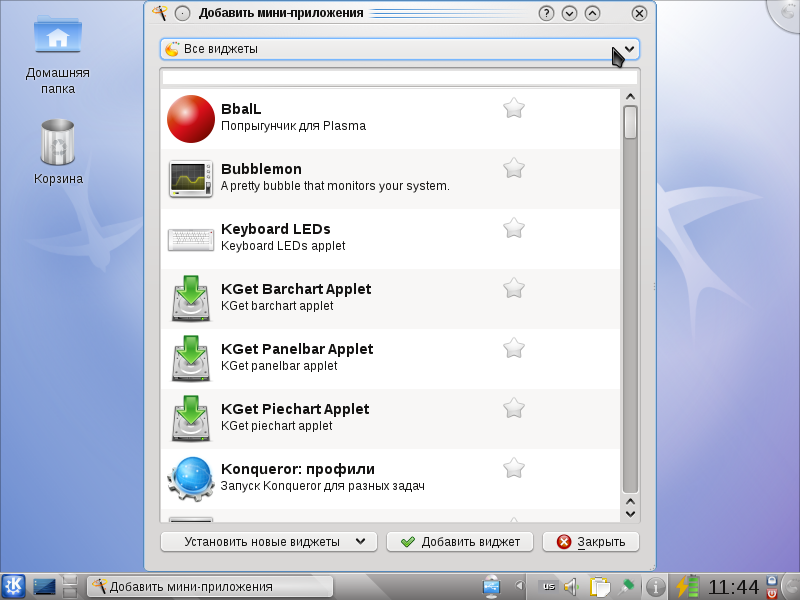Click the volume speaker tray icon

click(572, 587)
